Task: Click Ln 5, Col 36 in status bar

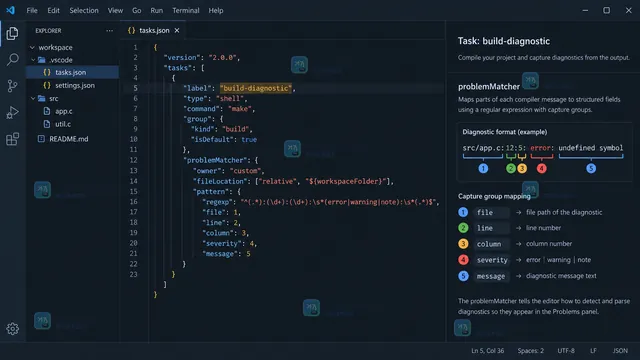Action: point(487,351)
